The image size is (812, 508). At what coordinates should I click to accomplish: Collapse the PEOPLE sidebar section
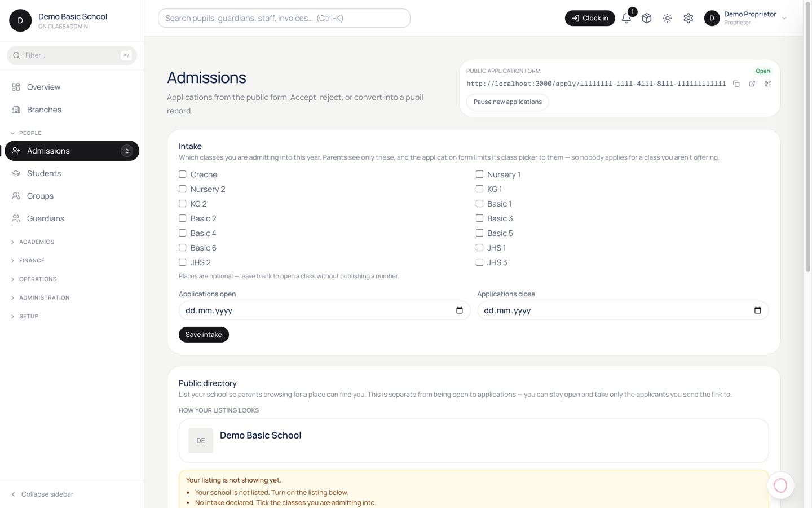[27, 133]
